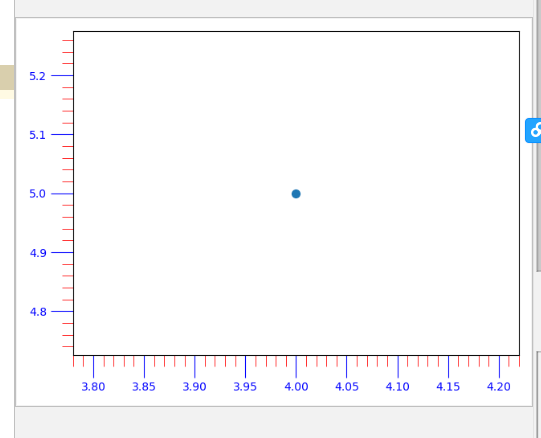541x438 pixels.
Task: Click the 4.9 y-axis tick label
Action: [38, 253]
